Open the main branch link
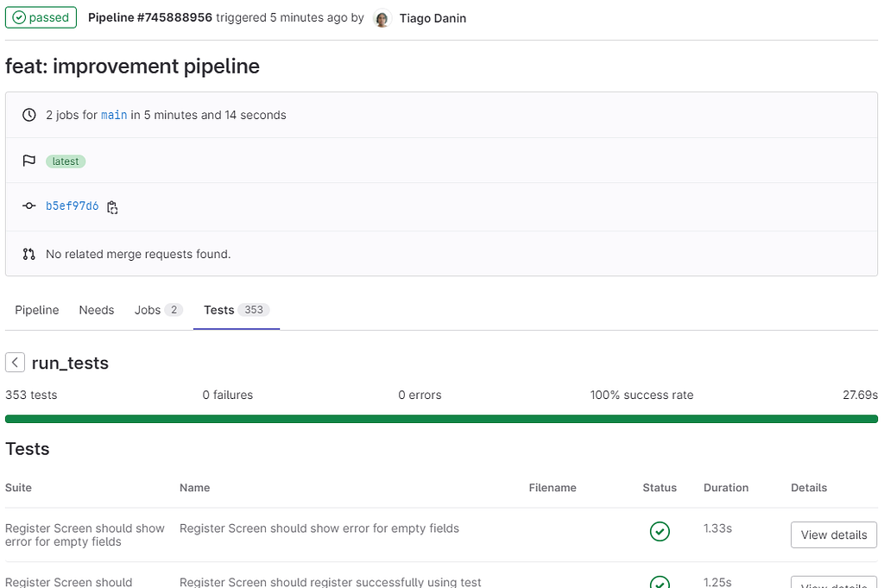Viewport: 884px width, 588px height. [114, 115]
